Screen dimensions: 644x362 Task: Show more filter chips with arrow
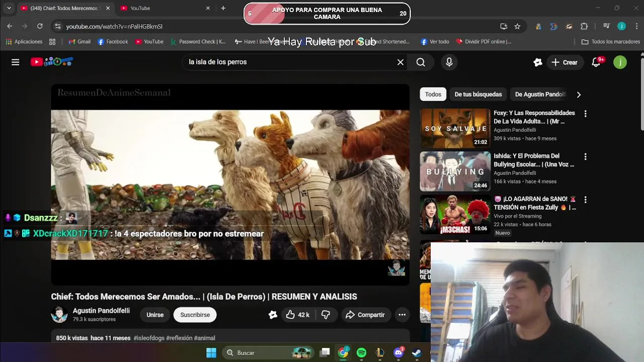click(579, 95)
